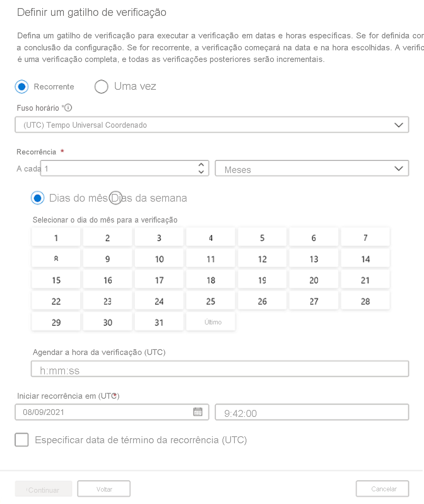Click the info icon next to Fuso horário
Screen dimensions: 424x504
point(68,108)
